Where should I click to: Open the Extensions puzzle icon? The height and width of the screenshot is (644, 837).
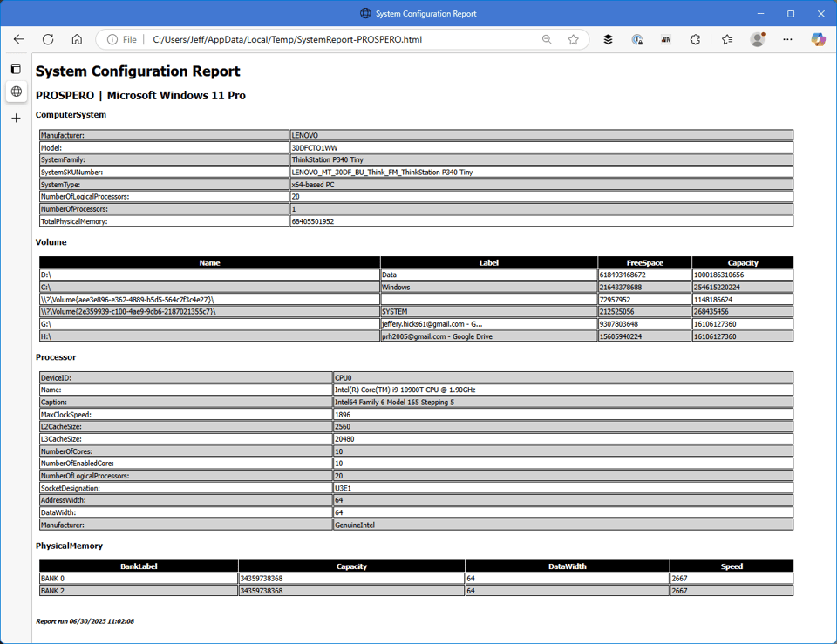[x=695, y=39]
